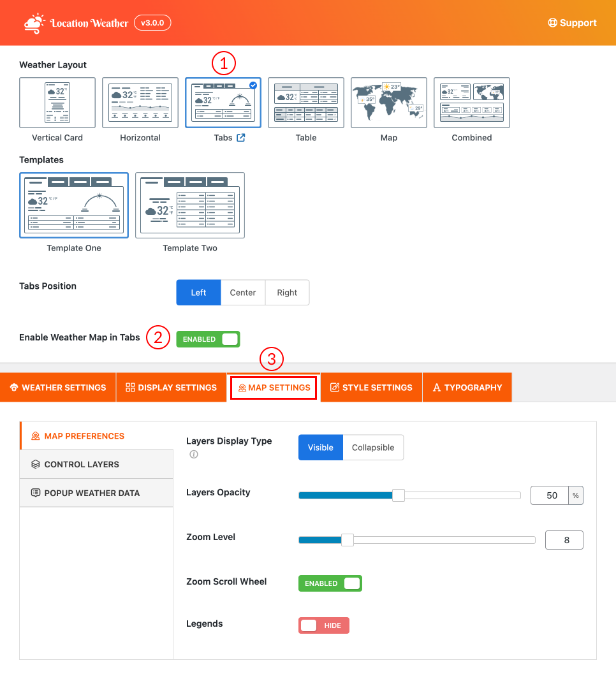Open the Typography tab

pyautogui.click(x=467, y=387)
